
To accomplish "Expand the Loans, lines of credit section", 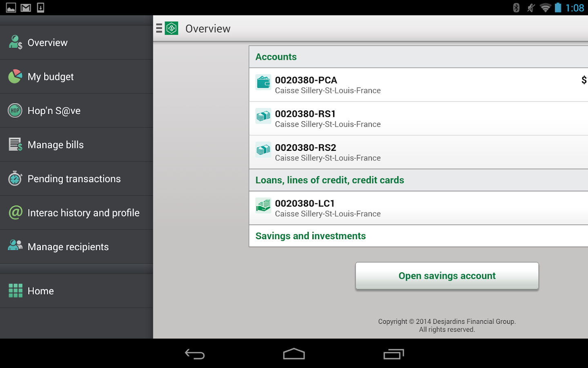I will [330, 180].
